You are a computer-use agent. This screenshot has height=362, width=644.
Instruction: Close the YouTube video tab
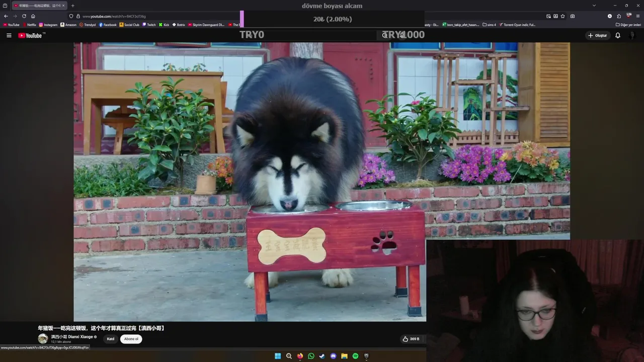point(63,6)
